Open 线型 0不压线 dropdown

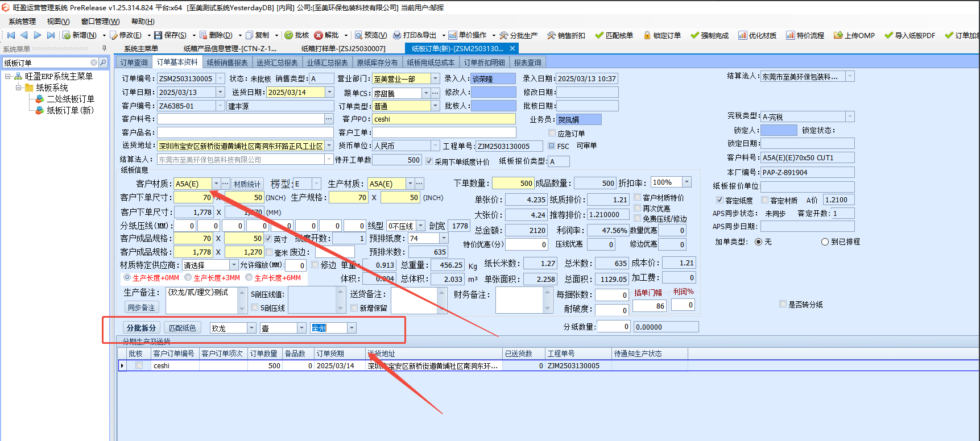[421, 226]
